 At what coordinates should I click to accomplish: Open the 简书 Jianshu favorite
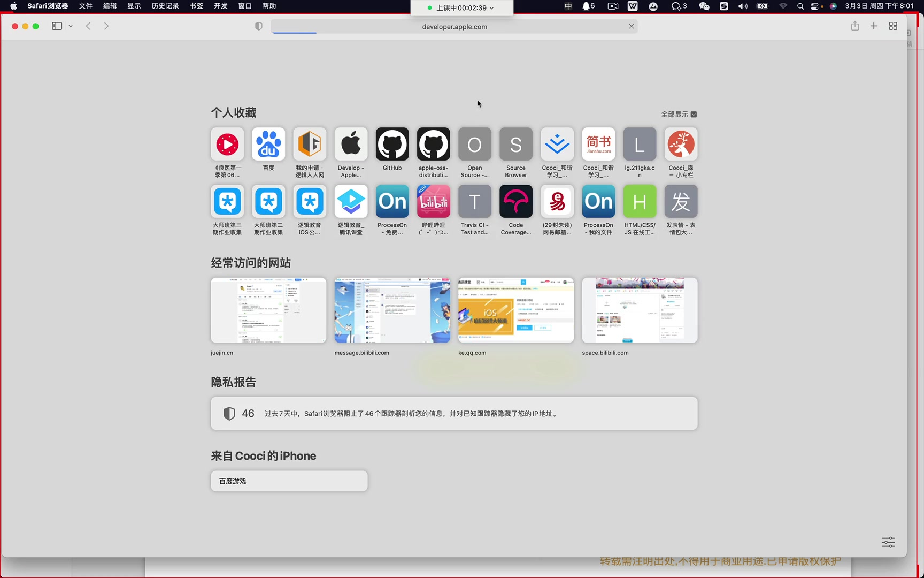pyautogui.click(x=598, y=144)
